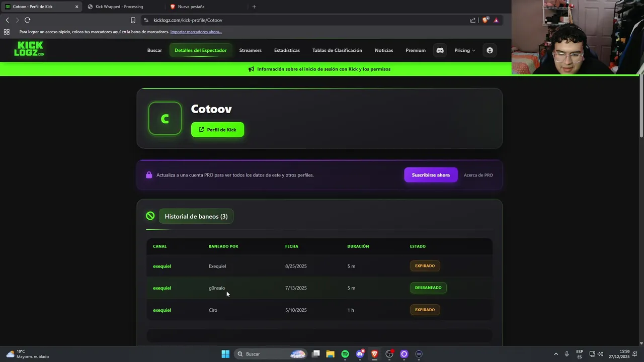Open the Acerca de PRO link
This screenshot has height=362, width=644.
pyautogui.click(x=478, y=175)
